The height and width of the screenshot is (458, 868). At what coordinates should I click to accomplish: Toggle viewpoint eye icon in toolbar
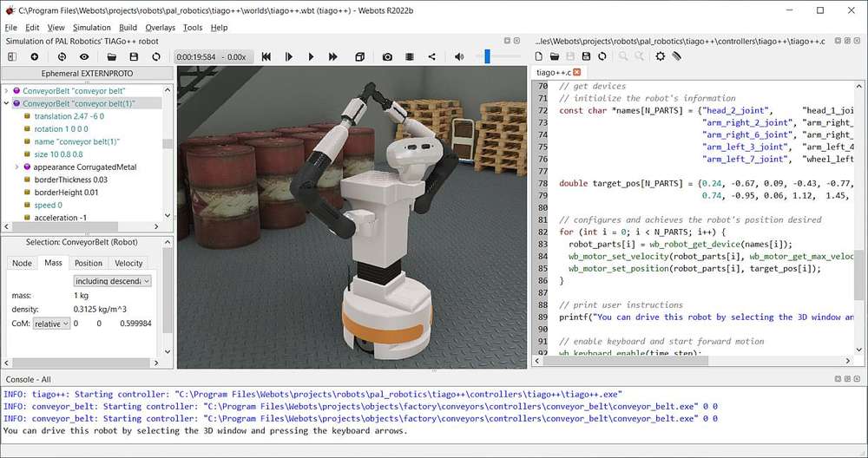[84, 56]
